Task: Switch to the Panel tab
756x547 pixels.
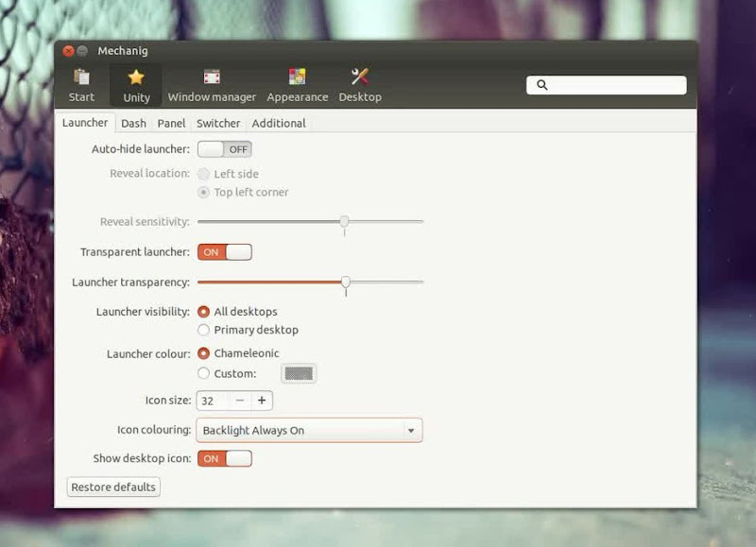Action: (171, 124)
